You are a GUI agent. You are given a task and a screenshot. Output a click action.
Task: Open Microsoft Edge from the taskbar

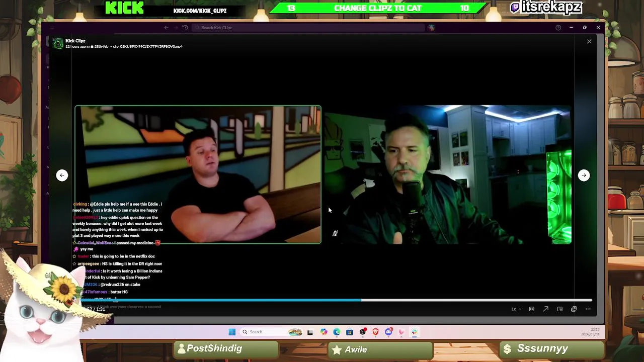point(337,332)
